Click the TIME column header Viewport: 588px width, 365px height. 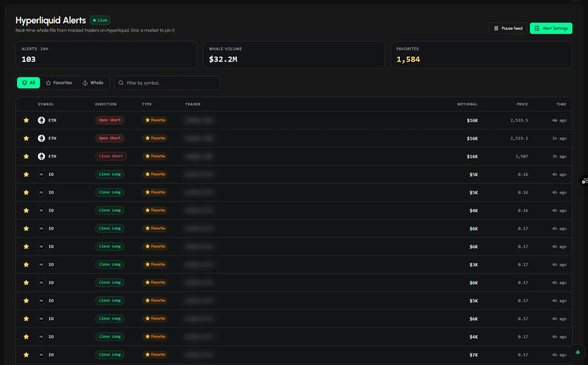click(561, 104)
